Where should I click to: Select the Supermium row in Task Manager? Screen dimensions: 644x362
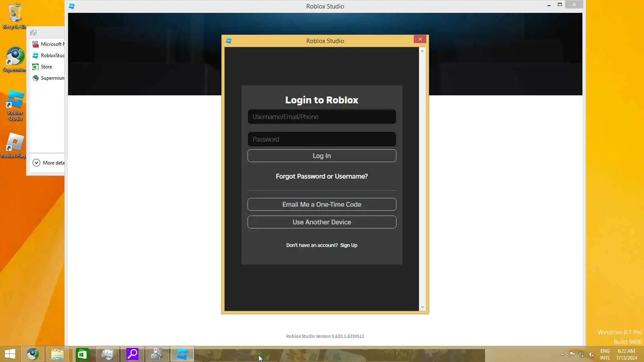pos(47,78)
